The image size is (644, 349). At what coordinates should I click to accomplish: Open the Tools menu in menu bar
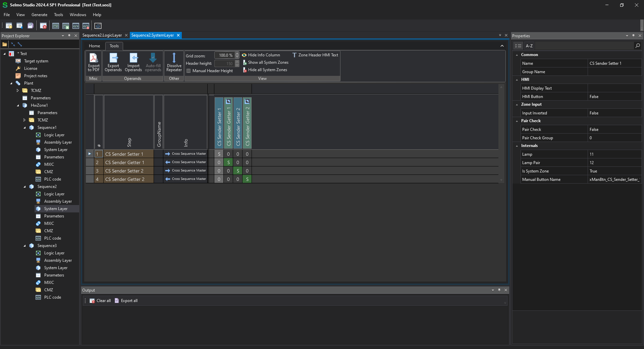[x=58, y=15]
